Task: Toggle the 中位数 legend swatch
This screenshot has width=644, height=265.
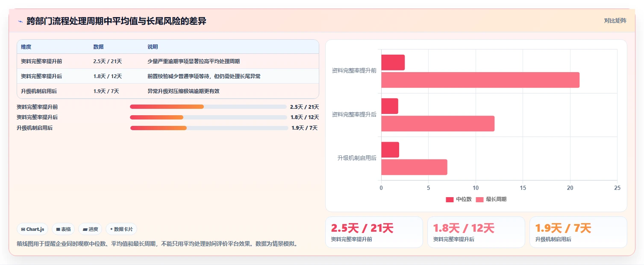Action: [x=450, y=199]
